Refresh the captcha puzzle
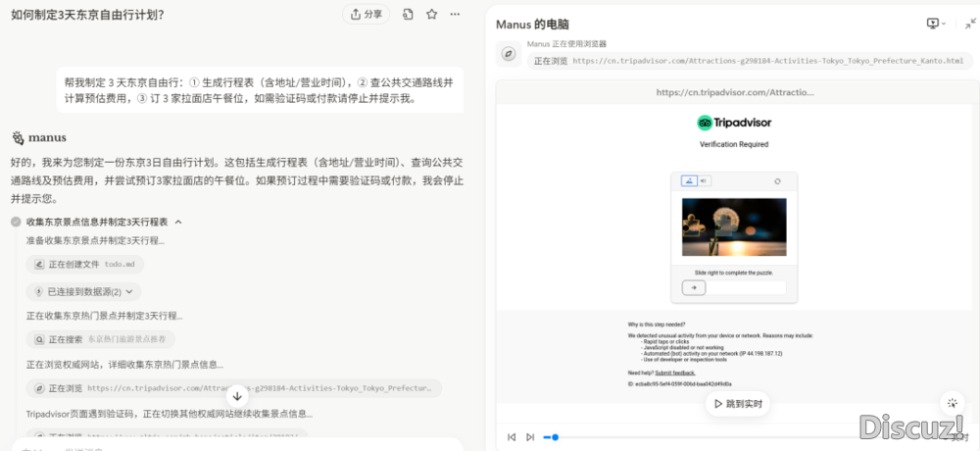Screen dimensions: 980x451 [x=777, y=181]
